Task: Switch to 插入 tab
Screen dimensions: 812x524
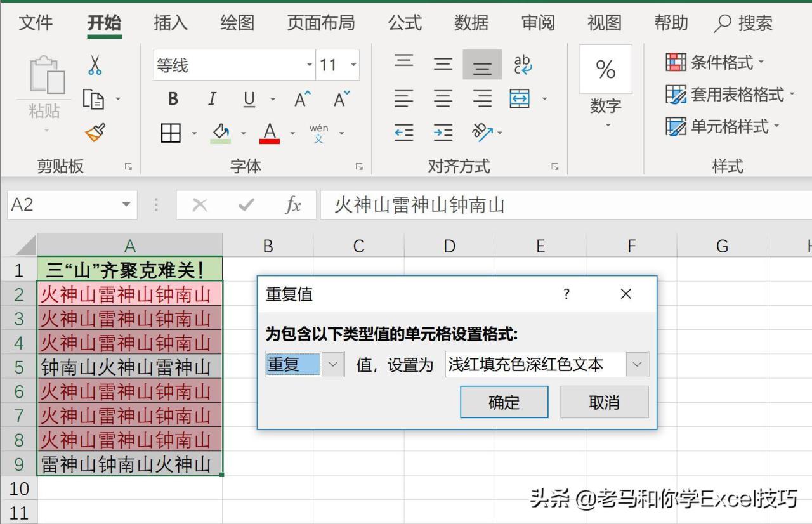Action: (171, 23)
